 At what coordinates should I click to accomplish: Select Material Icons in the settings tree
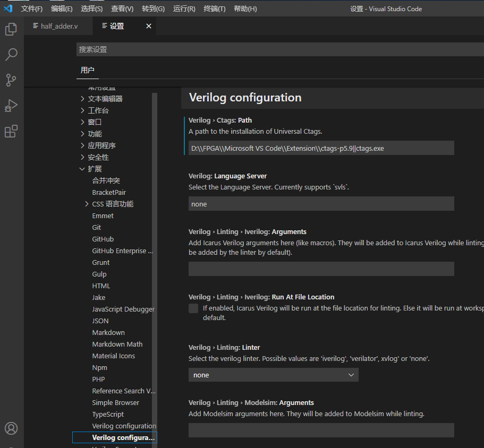tap(113, 356)
